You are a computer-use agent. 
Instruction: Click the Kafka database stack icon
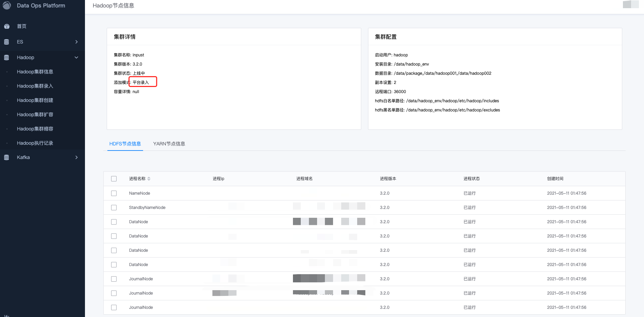point(6,157)
